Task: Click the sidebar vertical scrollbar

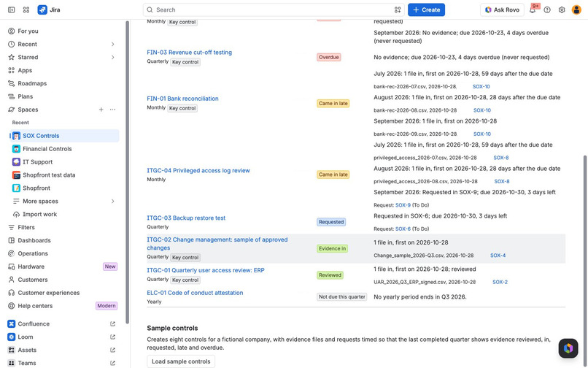Action: (128, 173)
